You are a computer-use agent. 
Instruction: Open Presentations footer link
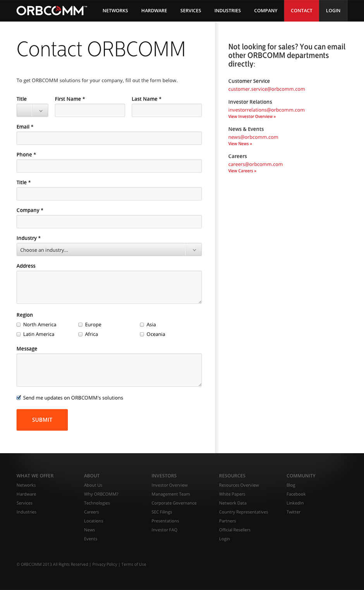(x=165, y=521)
